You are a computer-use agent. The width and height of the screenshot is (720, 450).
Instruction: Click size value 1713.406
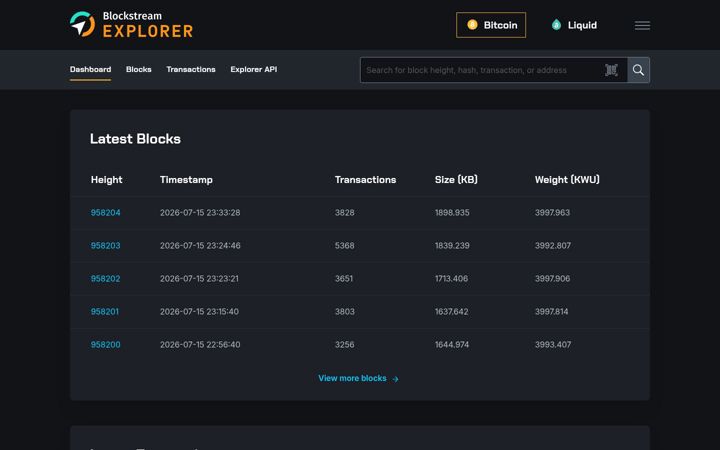click(451, 279)
